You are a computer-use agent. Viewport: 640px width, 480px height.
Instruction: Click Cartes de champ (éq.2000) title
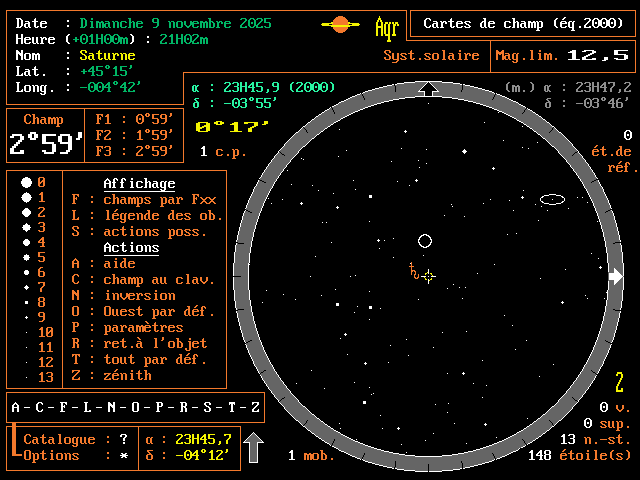[523, 23]
